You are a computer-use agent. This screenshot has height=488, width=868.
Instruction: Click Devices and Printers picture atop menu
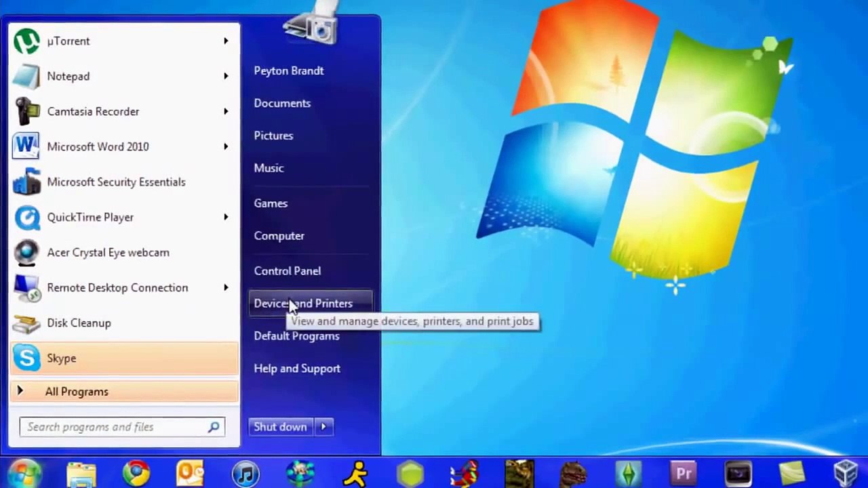tap(311, 24)
